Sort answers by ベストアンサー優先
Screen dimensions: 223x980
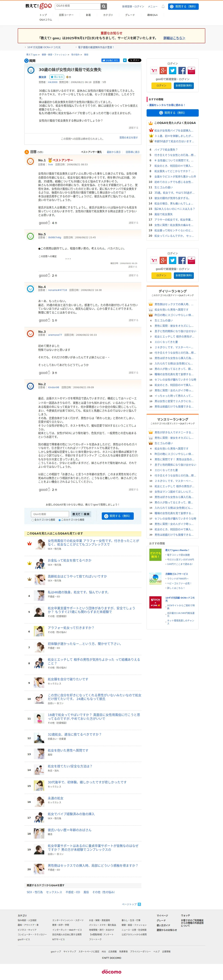coord(91,152)
